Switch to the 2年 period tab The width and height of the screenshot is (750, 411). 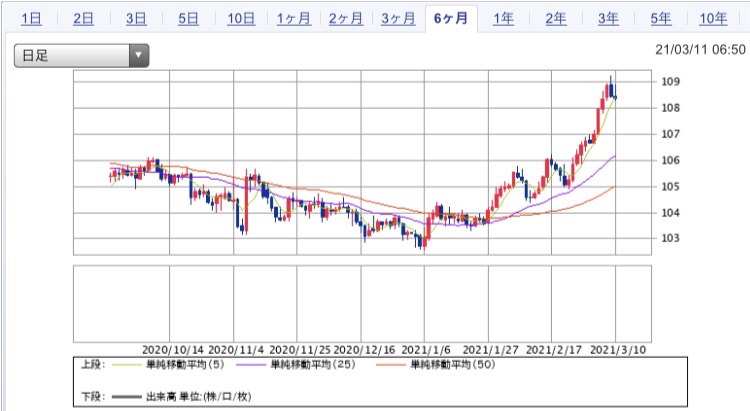556,19
